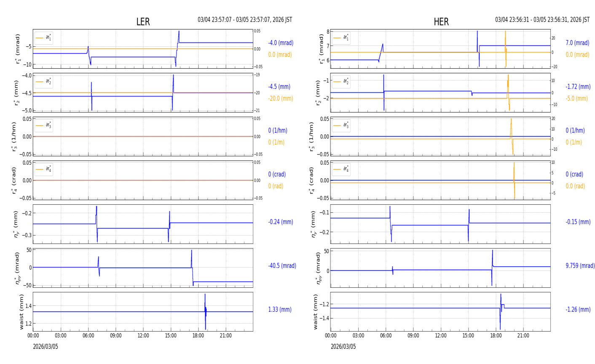Click the LER value -4.5 (mm)
This screenshot has width=595, height=364.
(279, 87)
